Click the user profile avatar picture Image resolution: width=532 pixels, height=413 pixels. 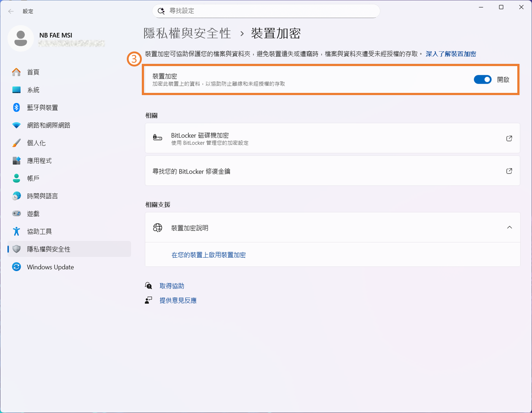(21, 39)
